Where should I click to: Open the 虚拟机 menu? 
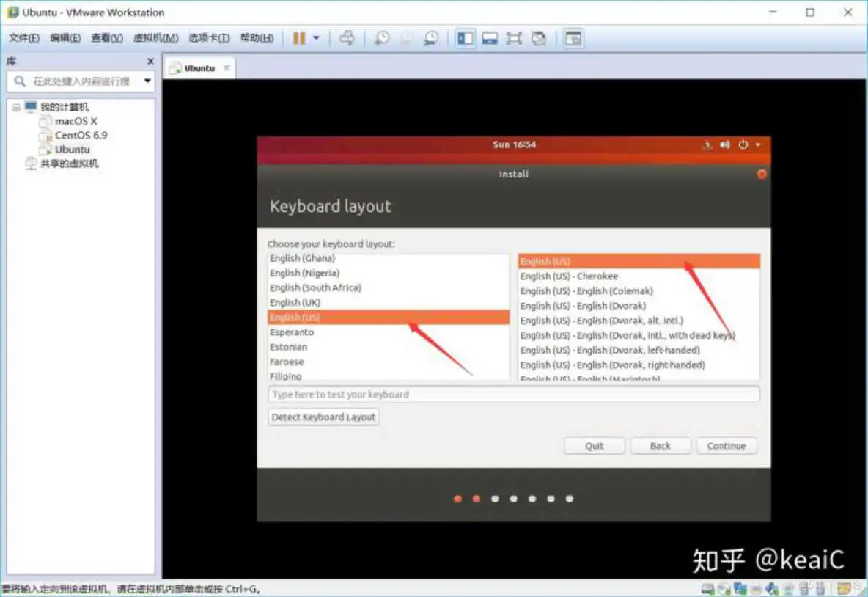(155, 37)
